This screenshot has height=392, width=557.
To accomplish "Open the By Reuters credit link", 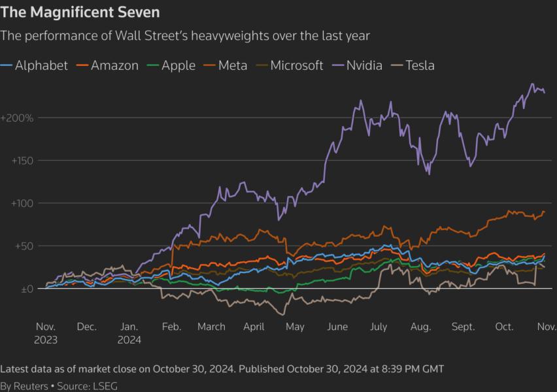I will coord(24,386).
